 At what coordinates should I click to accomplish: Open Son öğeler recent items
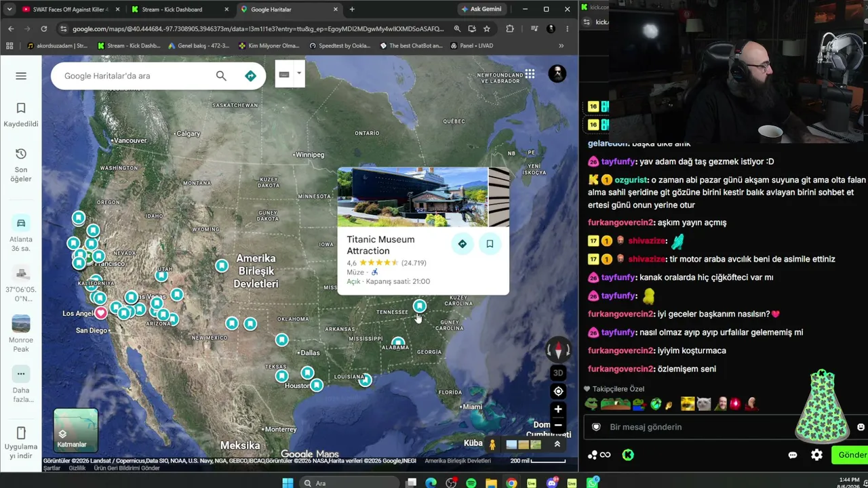click(21, 165)
